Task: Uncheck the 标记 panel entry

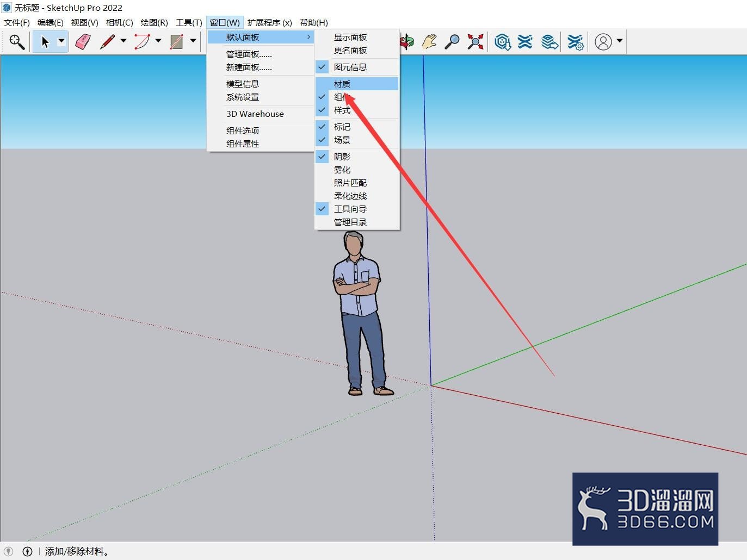Action: (x=357, y=127)
